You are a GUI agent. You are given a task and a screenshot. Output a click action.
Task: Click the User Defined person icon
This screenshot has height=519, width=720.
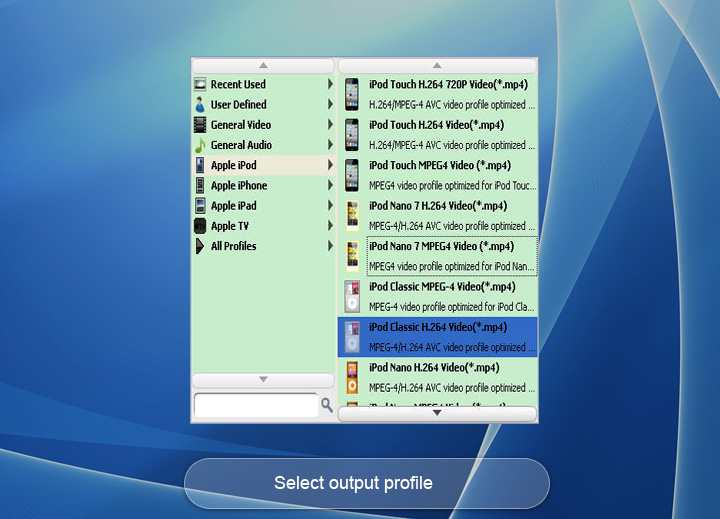(200, 105)
